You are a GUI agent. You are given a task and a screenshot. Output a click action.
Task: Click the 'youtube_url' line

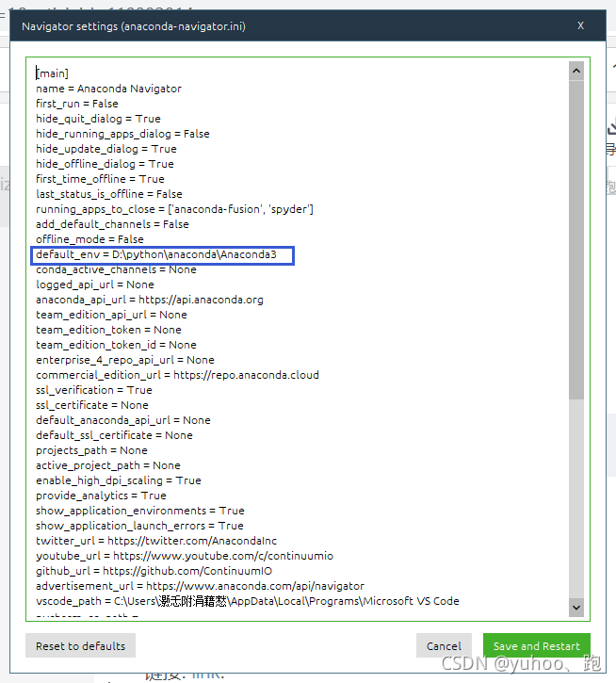click(185, 556)
